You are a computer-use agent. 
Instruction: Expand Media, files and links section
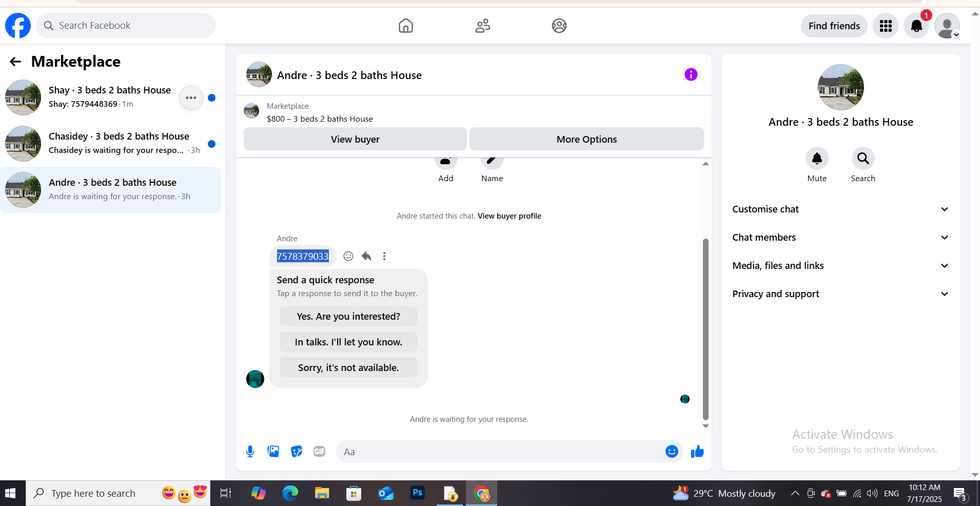pos(841,266)
